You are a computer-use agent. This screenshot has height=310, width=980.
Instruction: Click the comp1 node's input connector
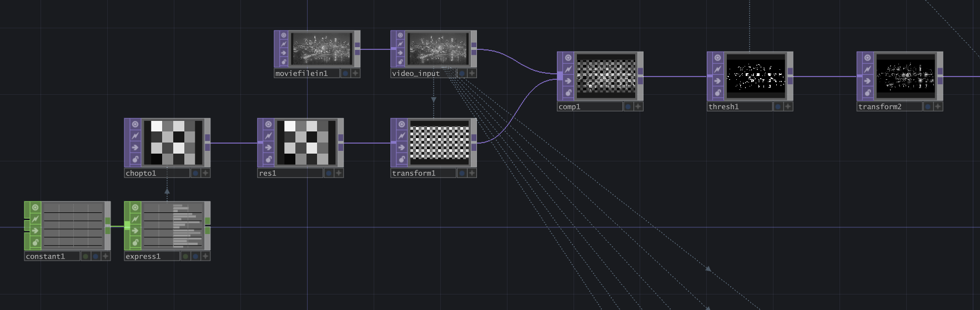(x=560, y=76)
